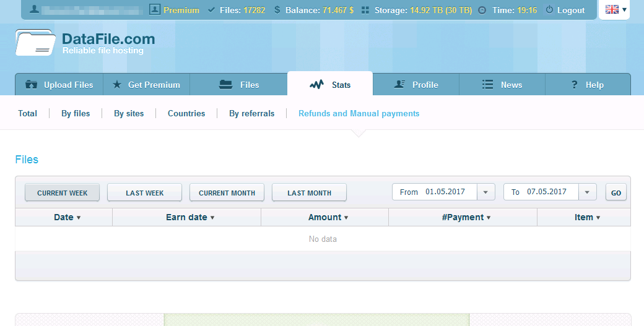This screenshot has width=644, height=326.
Task: Open the language flag dropdown
Action: pyautogui.click(x=616, y=9)
